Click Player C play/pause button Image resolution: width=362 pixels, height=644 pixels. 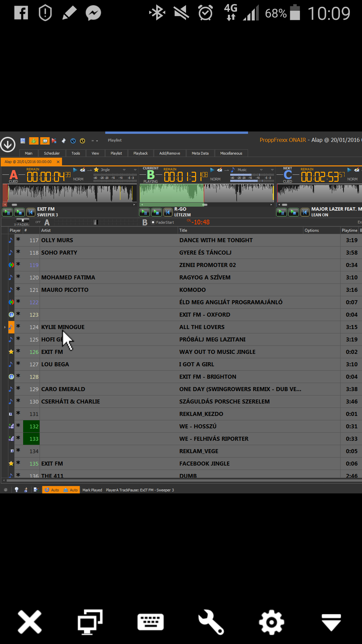click(x=282, y=212)
